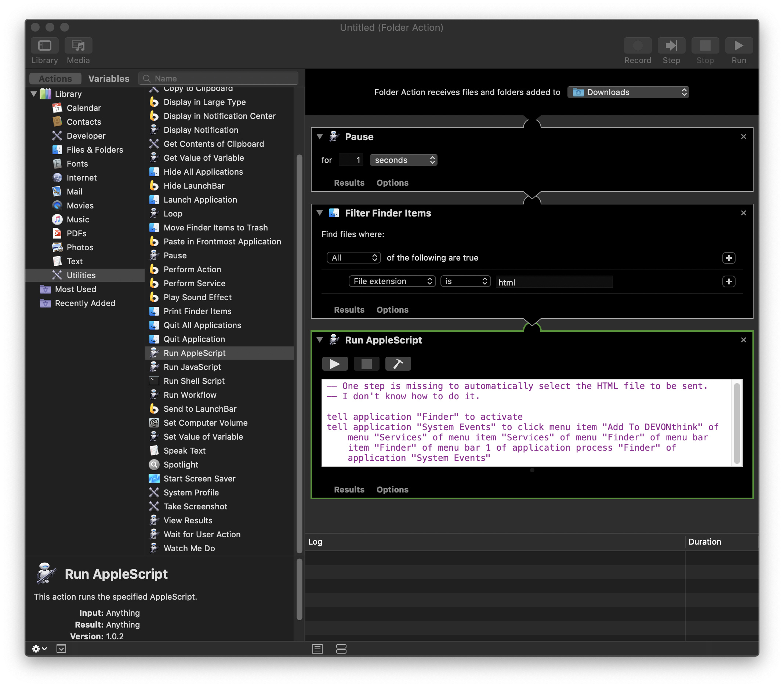Select the Run JavaScript action
The height and width of the screenshot is (687, 784).
(x=192, y=367)
